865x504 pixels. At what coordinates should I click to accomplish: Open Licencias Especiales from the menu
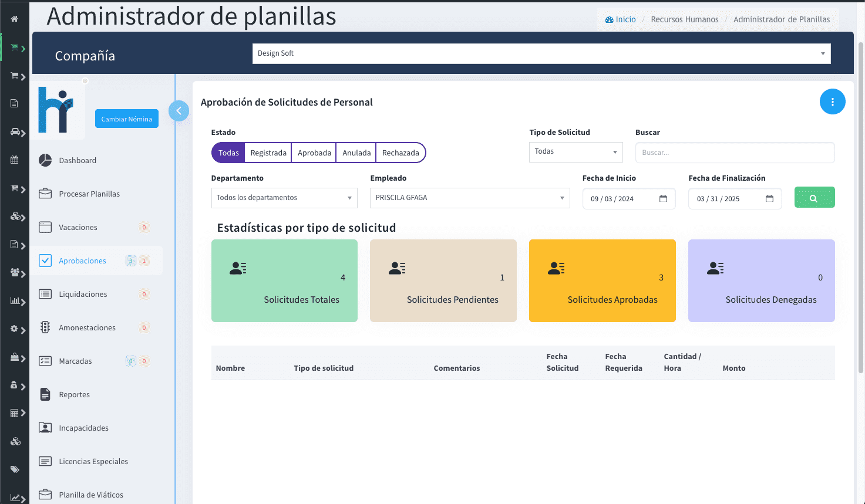[x=93, y=461]
